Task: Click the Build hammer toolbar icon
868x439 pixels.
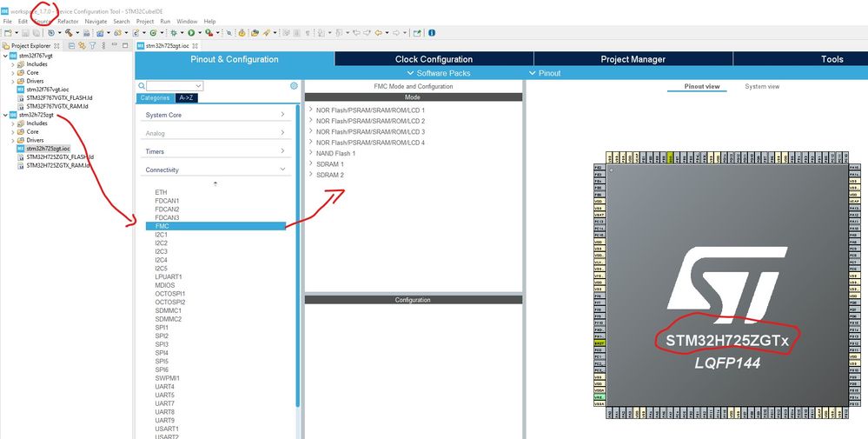Action: (x=69, y=33)
